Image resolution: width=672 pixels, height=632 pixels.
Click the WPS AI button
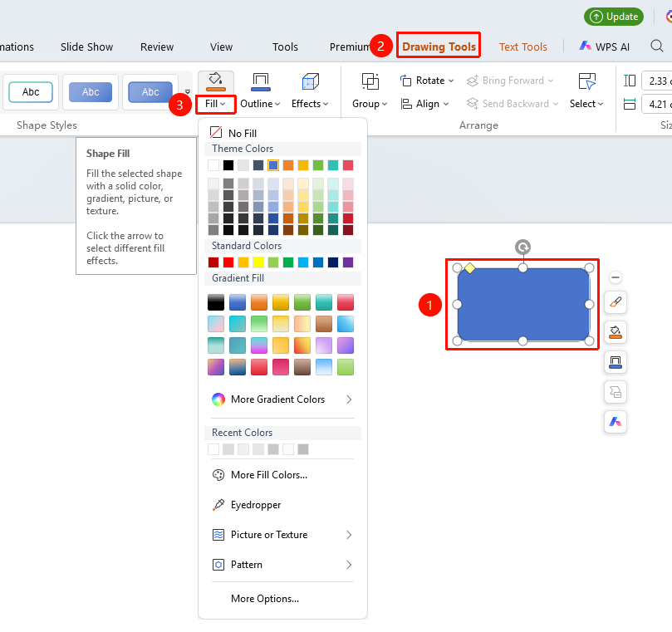(604, 47)
